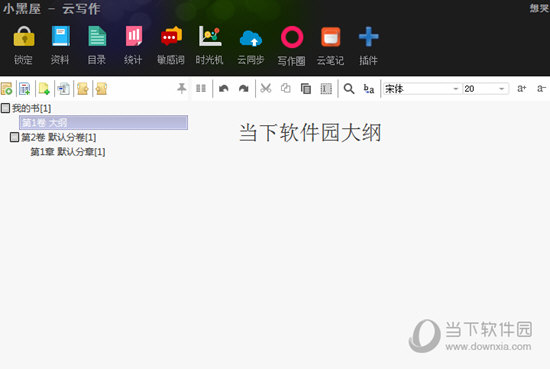This screenshot has width=550, height=369.
Task: Select the 第1卷 大纲 tree item
Action: pyautogui.click(x=103, y=122)
